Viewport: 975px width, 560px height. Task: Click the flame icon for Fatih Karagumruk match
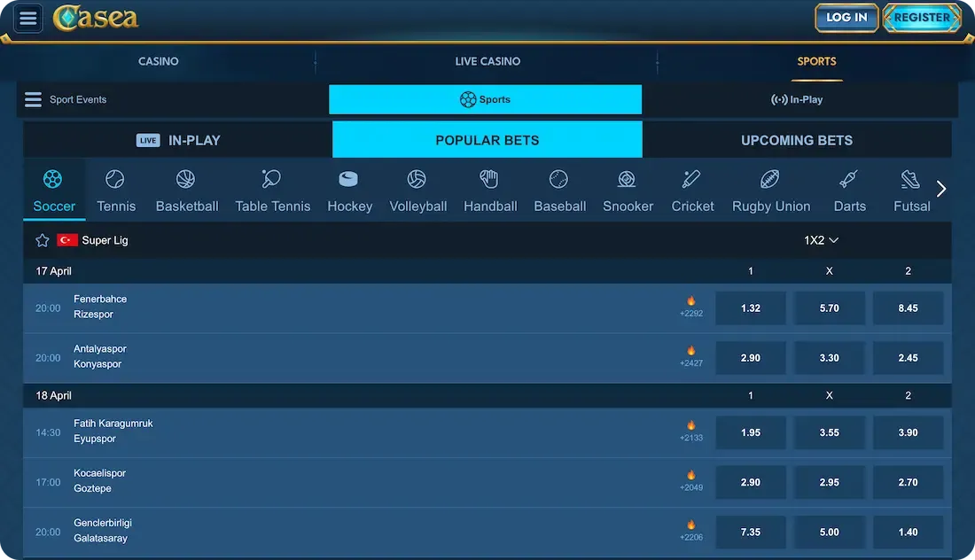tap(690, 425)
